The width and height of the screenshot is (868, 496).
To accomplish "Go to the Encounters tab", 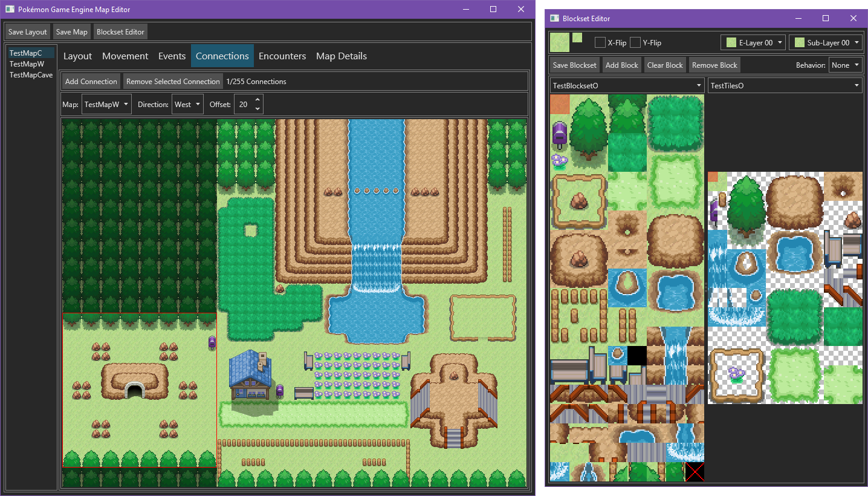I will [282, 56].
